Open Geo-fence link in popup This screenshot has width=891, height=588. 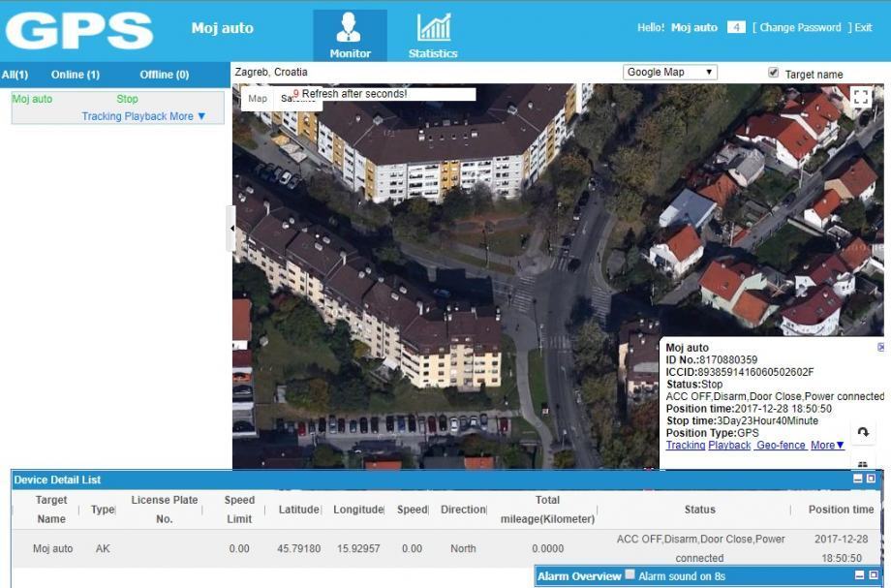(781, 446)
